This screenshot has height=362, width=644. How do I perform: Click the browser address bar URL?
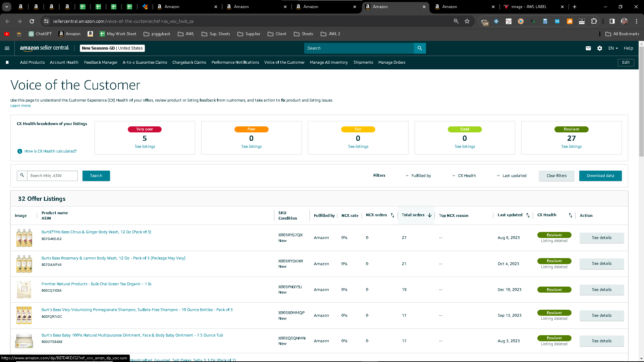pos(123,21)
